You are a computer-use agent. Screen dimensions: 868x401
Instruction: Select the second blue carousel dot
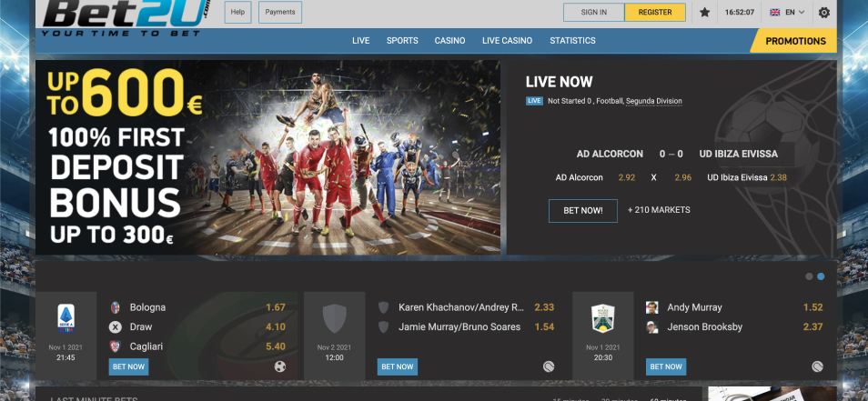click(x=821, y=276)
